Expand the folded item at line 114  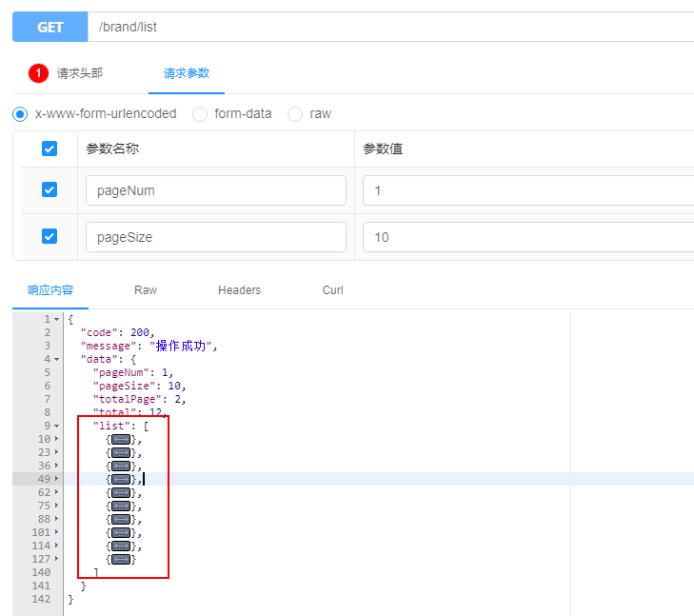pyautogui.click(x=57, y=546)
